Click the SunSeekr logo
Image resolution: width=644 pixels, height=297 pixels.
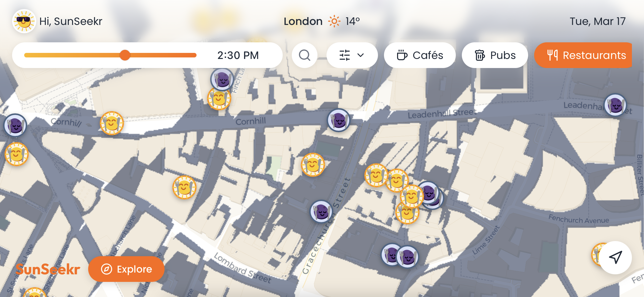point(48,269)
